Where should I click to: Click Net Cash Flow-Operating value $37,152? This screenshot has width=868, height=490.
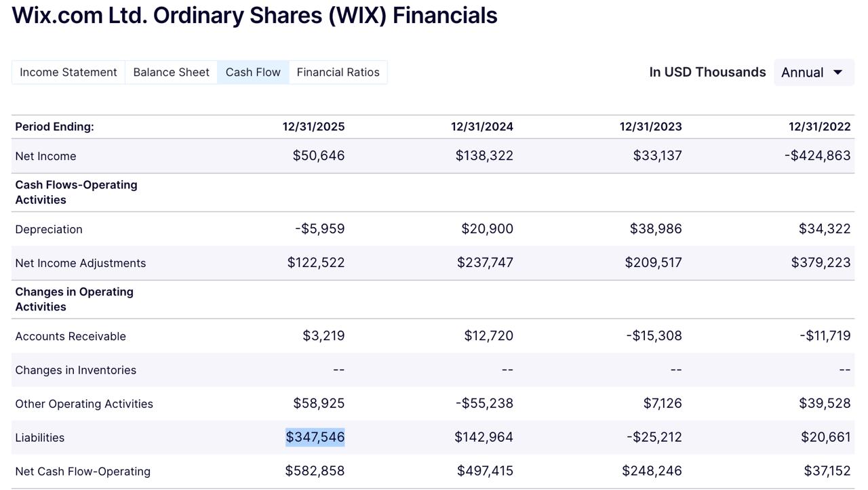[827, 472]
